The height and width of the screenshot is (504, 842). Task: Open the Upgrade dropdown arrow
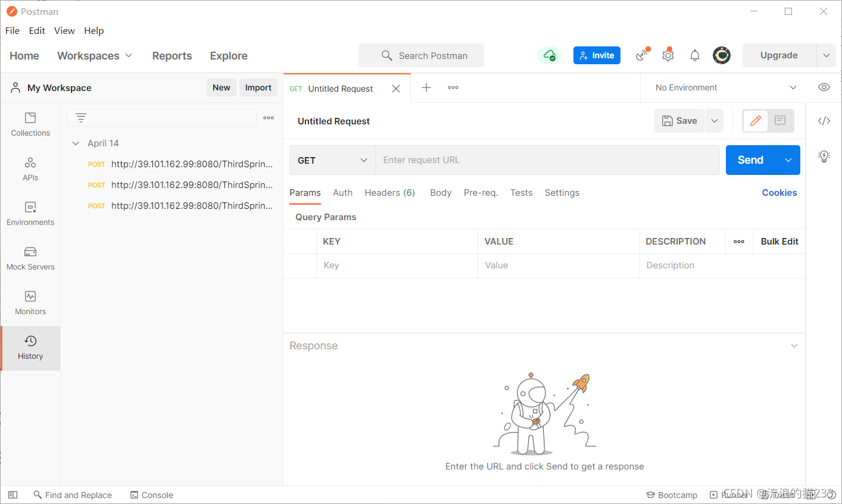click(827, 55)
